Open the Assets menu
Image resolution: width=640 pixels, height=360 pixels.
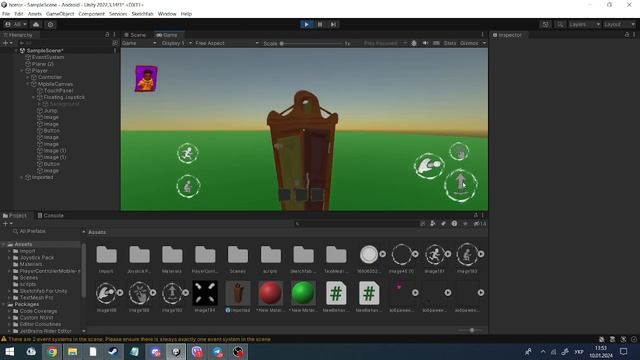[x=35, y=14]
